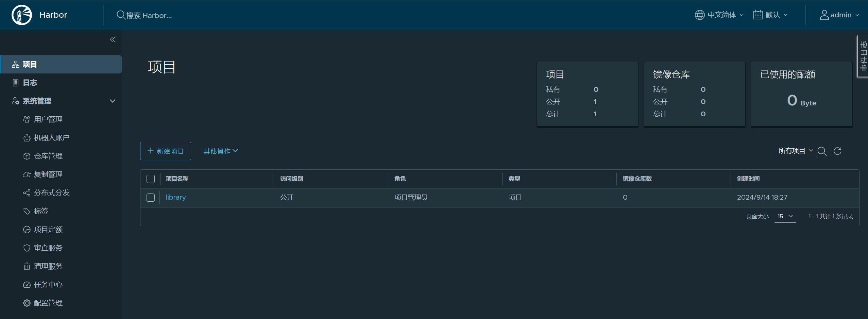Click the 类型 column header

[514, 179]
